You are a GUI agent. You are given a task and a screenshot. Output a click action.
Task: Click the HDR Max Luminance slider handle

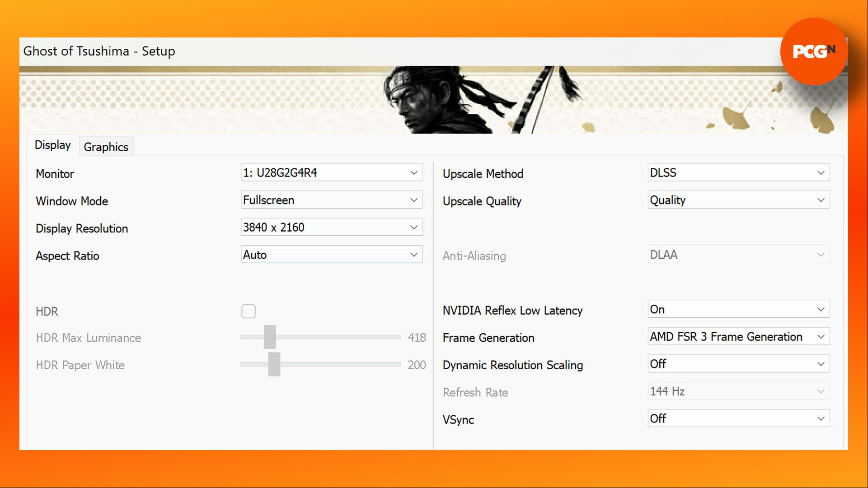pos(270,337)
